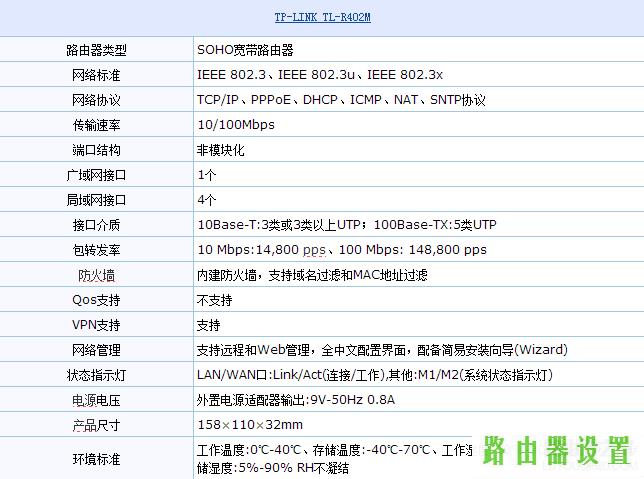Viewport: 644px width, 479px height.
Task: Click the 广域网接口 label
Action: pyautogui.click(x=96, y=175)
